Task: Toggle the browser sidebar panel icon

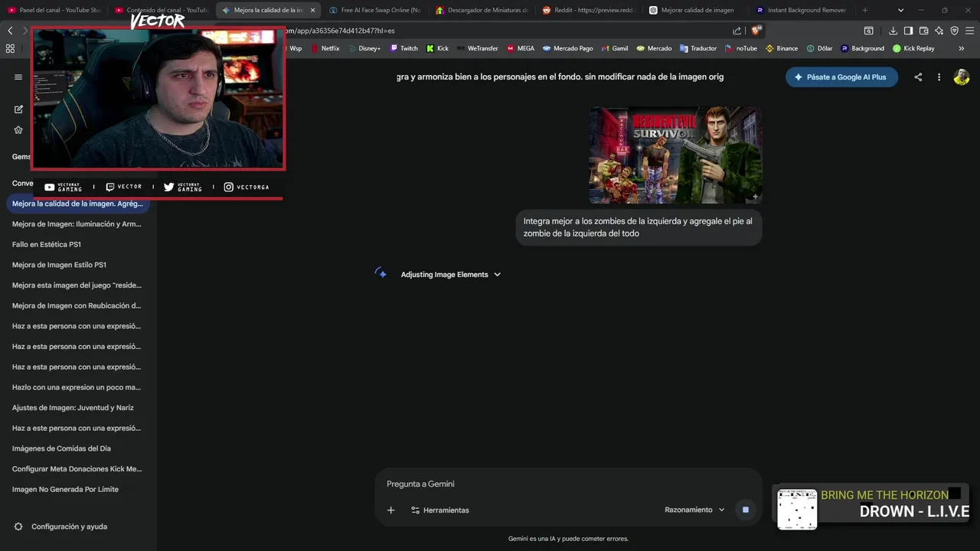Action: click(x=908, y=31)
